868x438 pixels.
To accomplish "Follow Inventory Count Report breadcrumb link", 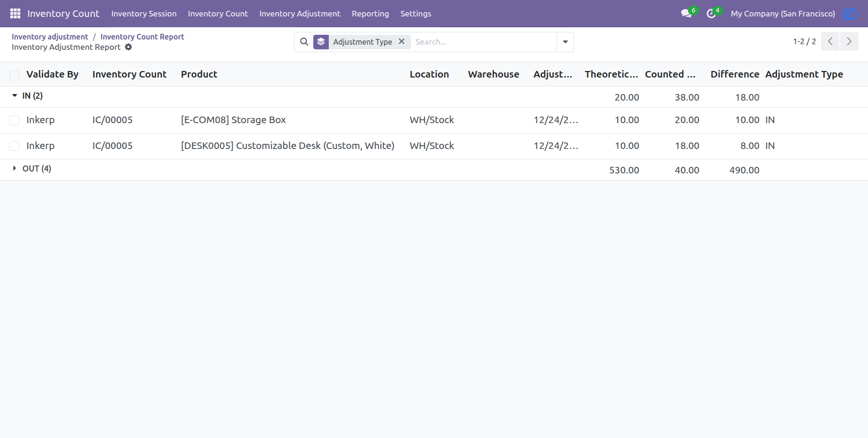I will 142,37.
